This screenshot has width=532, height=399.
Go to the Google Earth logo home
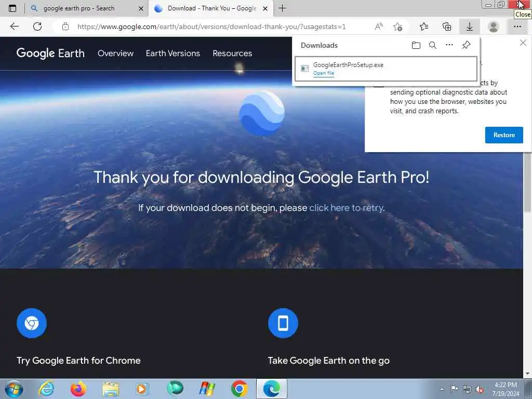[50, 54]
